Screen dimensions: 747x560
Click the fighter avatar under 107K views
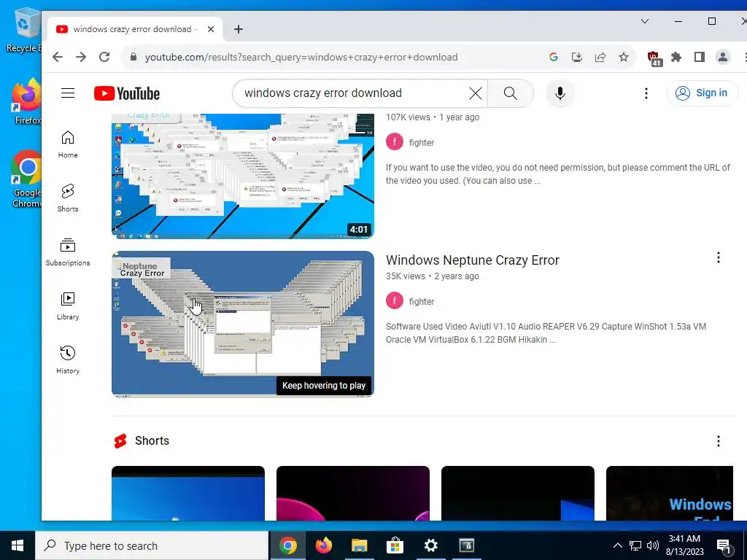(x=395, y=142)
